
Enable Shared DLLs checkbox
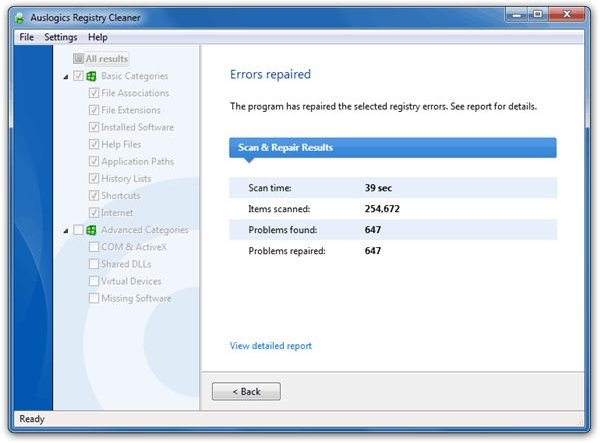(94, 264)
